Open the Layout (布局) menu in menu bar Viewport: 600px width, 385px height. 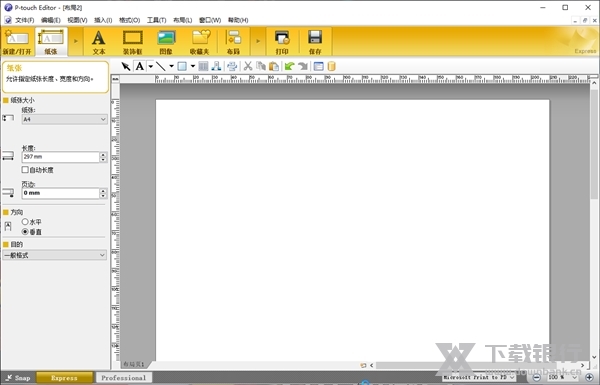(183, 20)
